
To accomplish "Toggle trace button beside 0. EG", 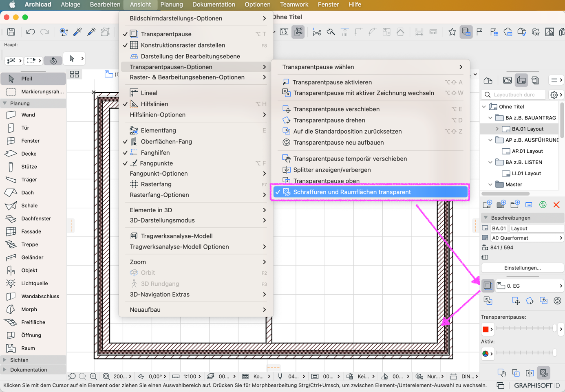I will (488, 286).
